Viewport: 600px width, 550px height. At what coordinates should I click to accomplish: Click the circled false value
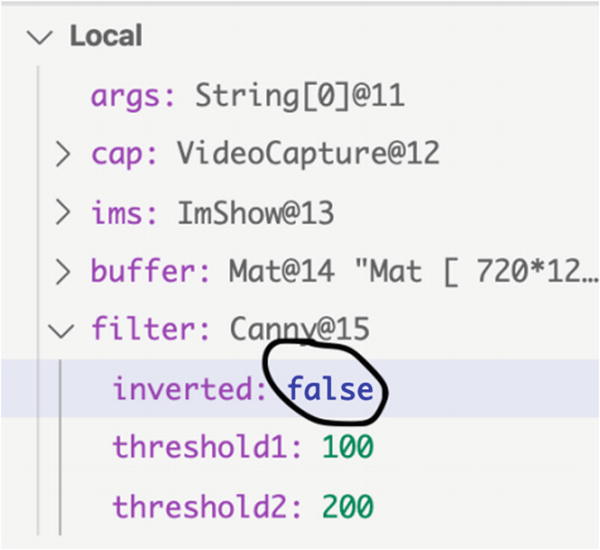(x=330, y=388)
